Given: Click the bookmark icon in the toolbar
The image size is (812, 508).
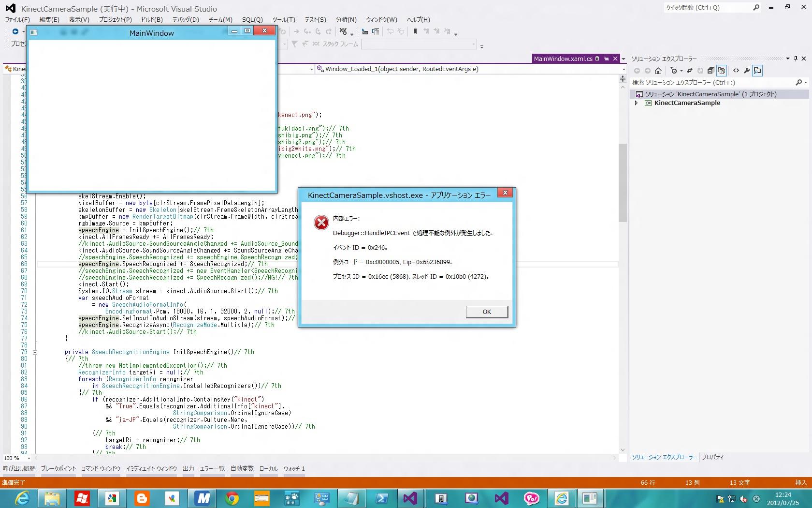Looking at the screenshot, I should point(415,31).
